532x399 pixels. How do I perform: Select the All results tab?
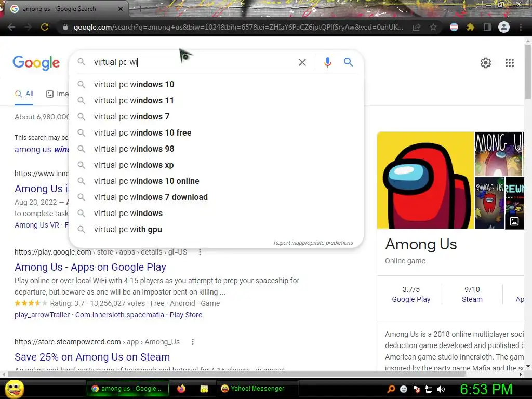[24, 94]
